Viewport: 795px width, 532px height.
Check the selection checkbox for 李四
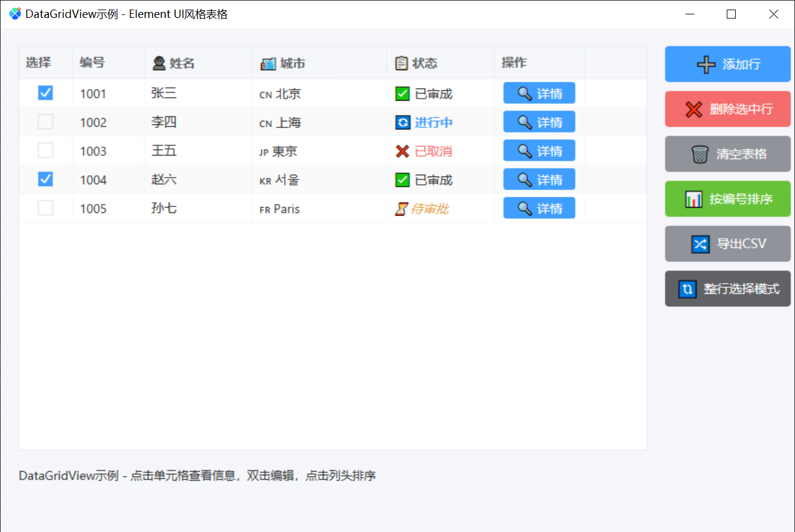coord(45,122)
